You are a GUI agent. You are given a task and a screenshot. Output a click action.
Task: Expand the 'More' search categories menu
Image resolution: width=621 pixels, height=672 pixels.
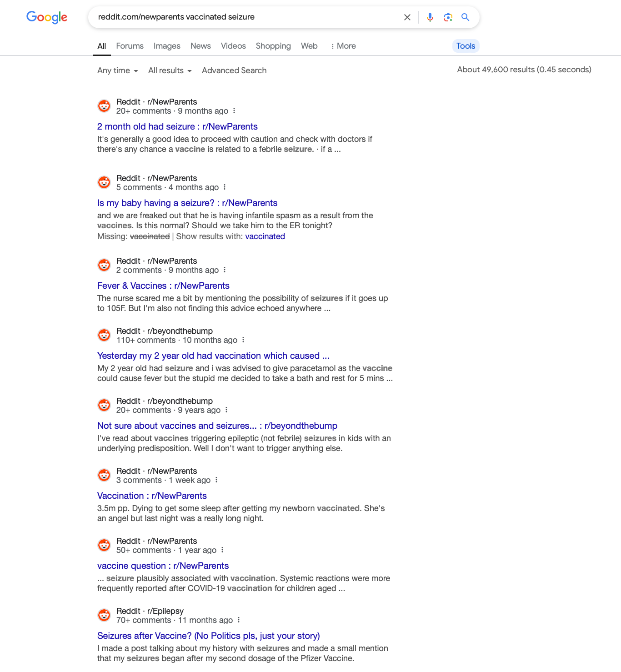coord(343,46)
